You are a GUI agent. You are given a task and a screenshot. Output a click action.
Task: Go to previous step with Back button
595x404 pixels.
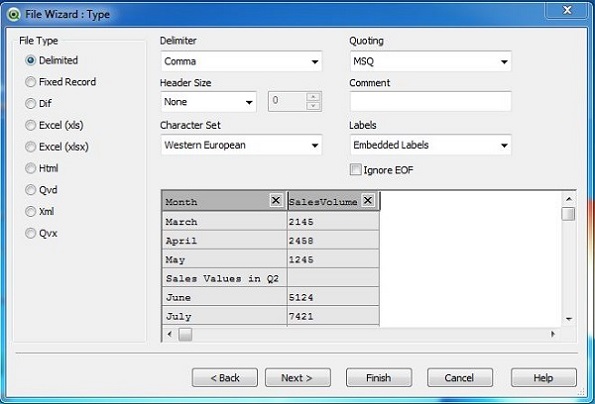[225, 377]
